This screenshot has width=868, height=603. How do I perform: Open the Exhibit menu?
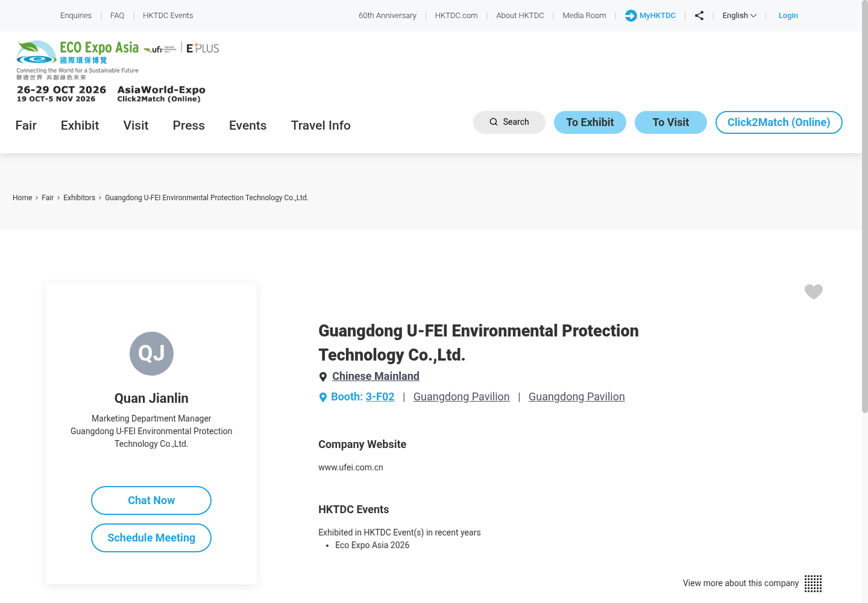(x=80, y=125)
